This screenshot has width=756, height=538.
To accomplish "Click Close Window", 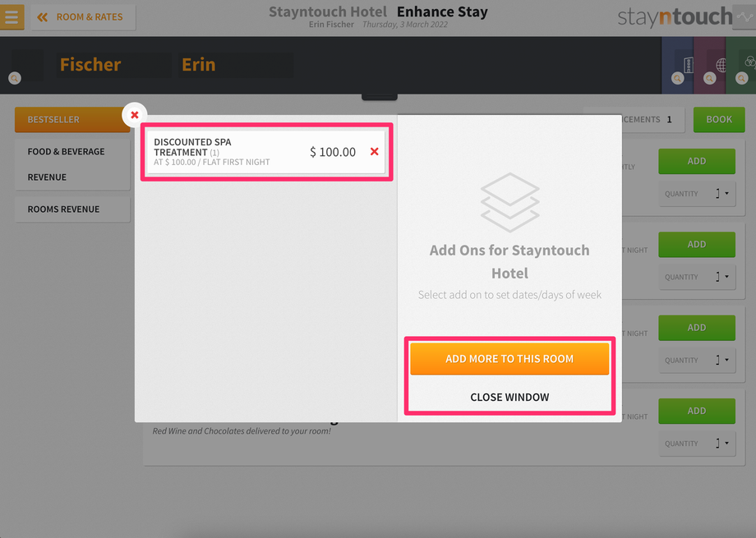I will (509, 398).
